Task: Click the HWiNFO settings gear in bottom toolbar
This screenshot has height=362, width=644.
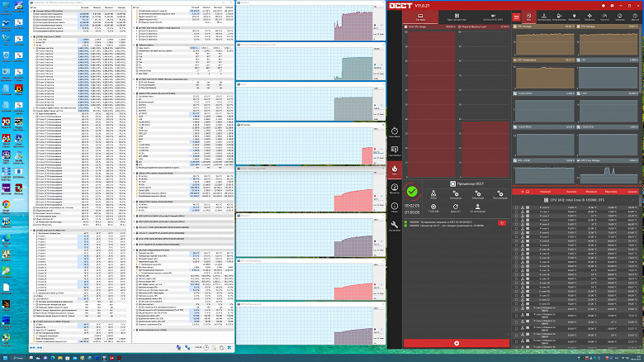Action: pyautogui.click(x=222, y=348)
